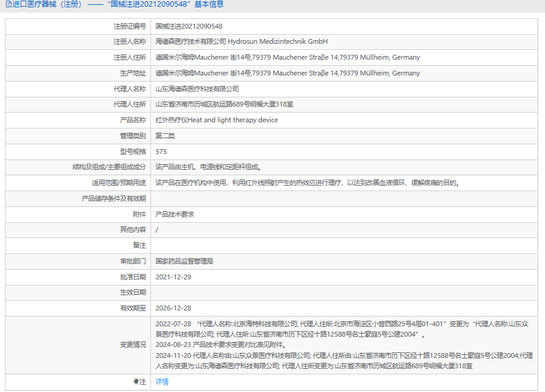Click the 注册人住所 address value
Image resolution: width=545 pixels, height=392 pixels.
pyautogui.click(x=287, y=57)
